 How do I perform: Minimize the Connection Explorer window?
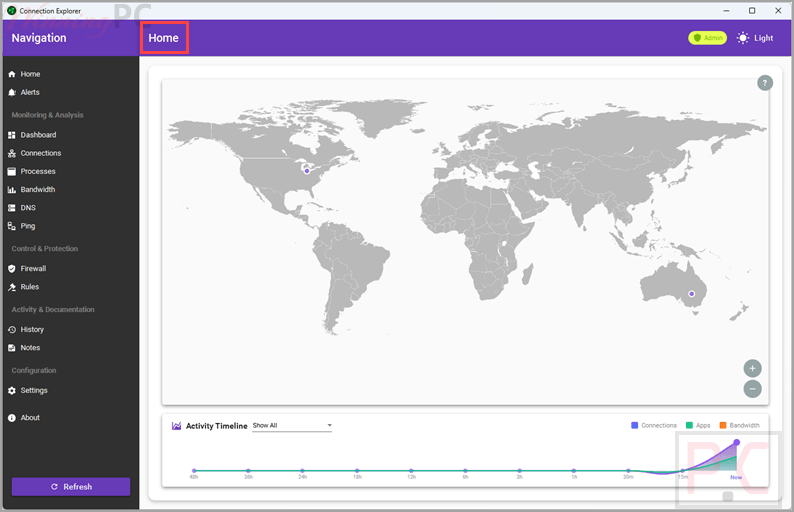point(726,10)
